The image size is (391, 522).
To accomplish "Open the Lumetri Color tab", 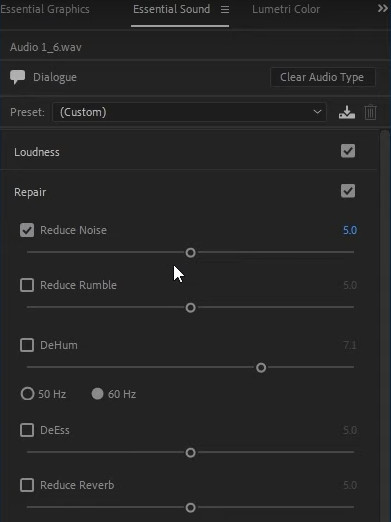I will pos(286,9).
